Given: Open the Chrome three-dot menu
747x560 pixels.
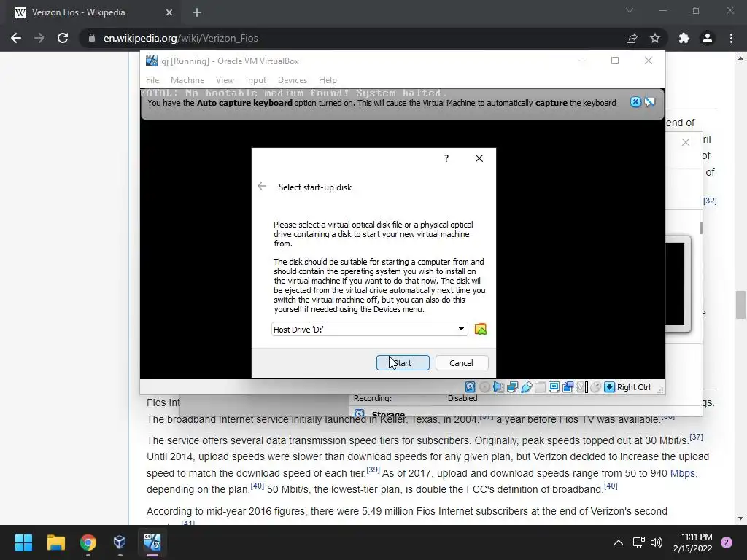Looking at the screenshot, I should [x=731, y=38].
